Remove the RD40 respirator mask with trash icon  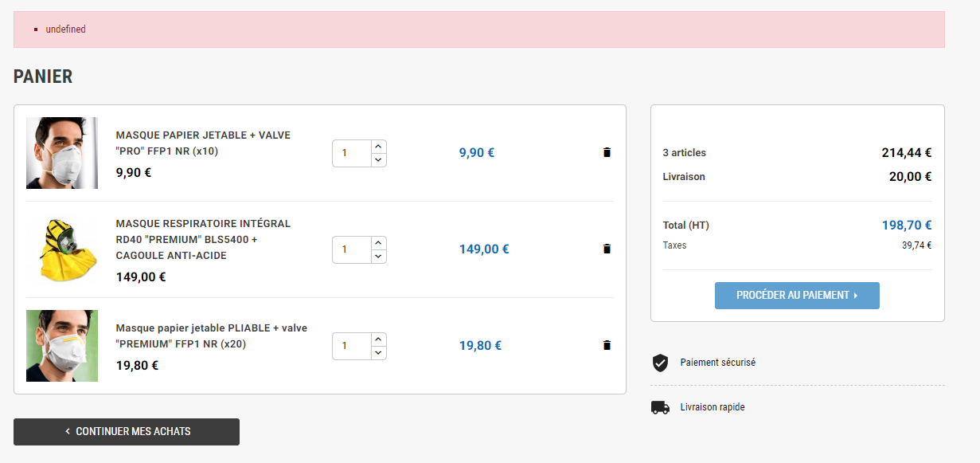(x=607, y=249)
